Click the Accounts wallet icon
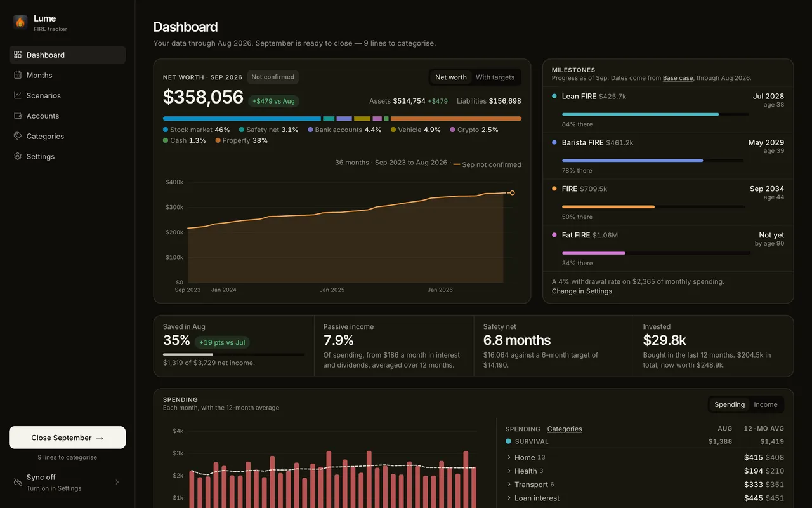The width and height of the screenshot is (812, 508). [18, 116]
